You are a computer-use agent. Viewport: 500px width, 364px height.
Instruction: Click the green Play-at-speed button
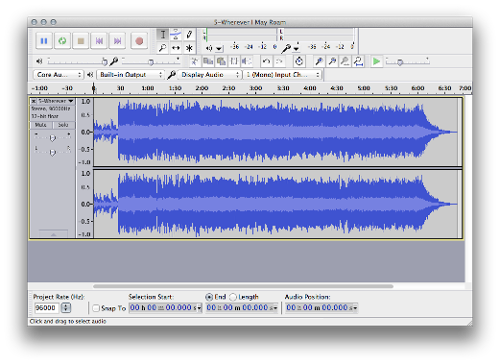(x=376, y=61)
